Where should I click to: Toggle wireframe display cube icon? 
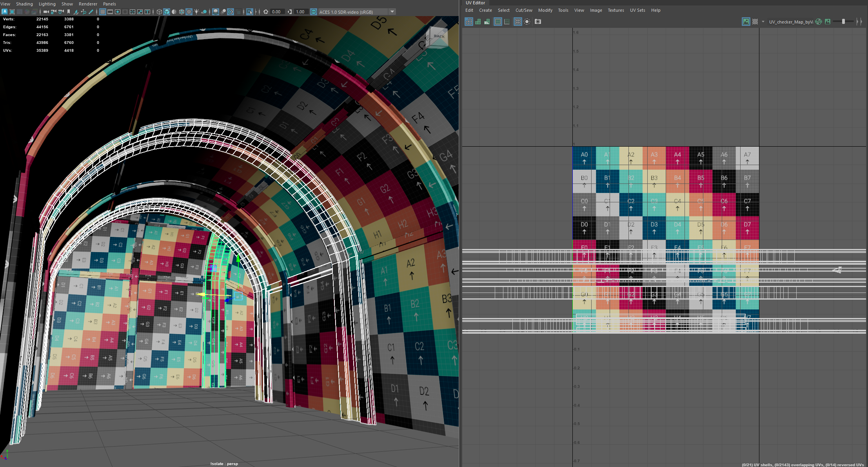159,12
